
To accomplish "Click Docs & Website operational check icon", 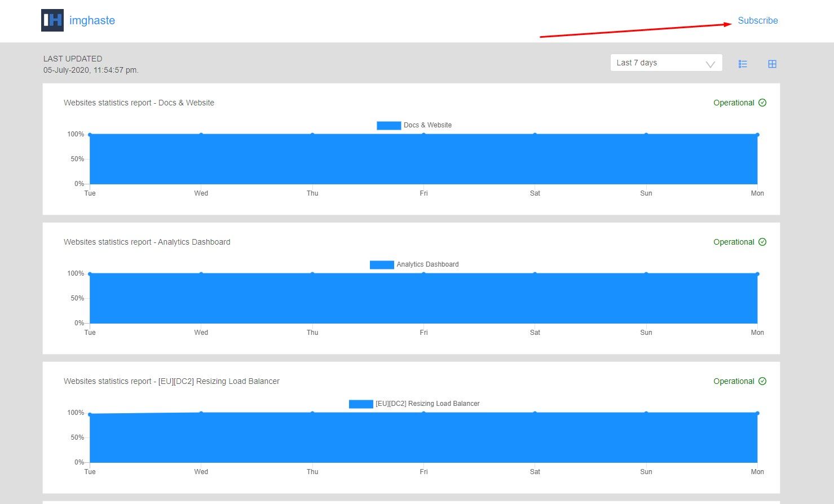I will point(762,103).
